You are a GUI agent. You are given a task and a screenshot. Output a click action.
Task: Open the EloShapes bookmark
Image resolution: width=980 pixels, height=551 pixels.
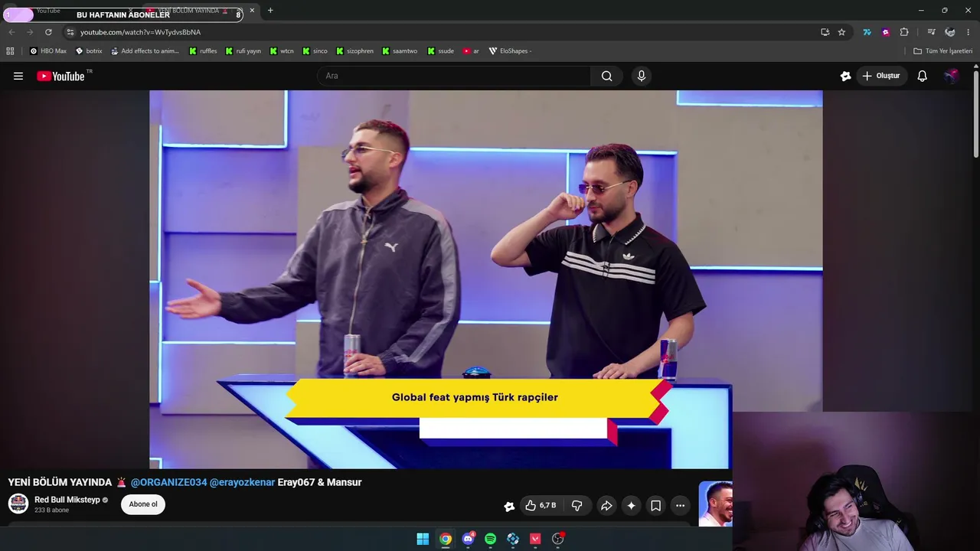[510, 51]
